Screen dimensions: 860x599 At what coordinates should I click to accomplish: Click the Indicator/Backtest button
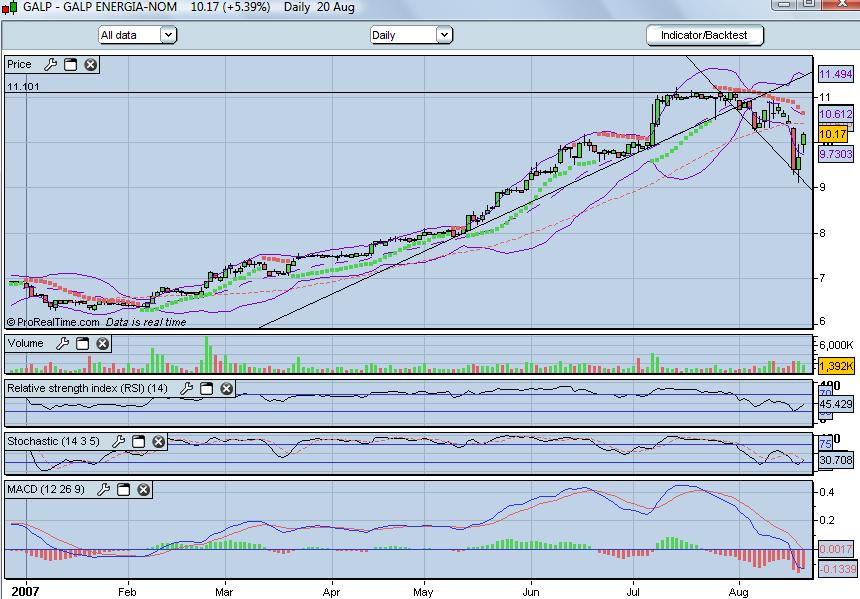[x=705, y=35]
